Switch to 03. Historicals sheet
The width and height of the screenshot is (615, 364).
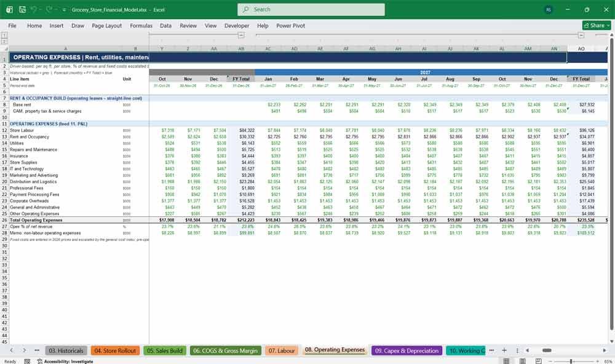pyautogui.click(x=66, y=350)
